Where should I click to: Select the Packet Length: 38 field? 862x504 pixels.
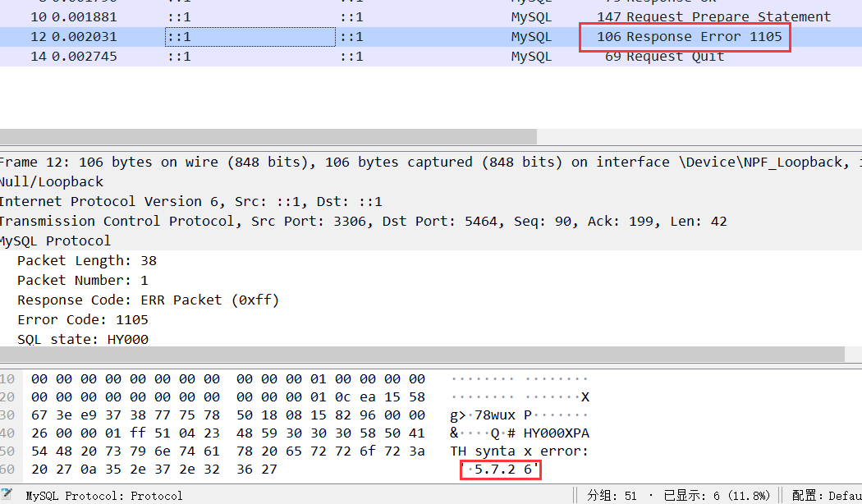click(87, 261)
